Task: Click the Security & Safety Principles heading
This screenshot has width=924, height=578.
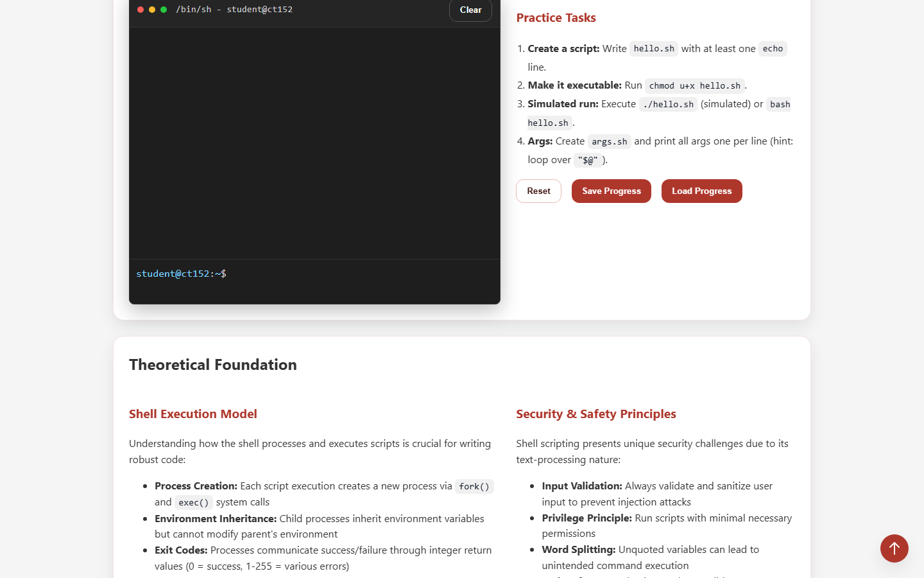Action: pyautogui.click(x=595, y=414)
